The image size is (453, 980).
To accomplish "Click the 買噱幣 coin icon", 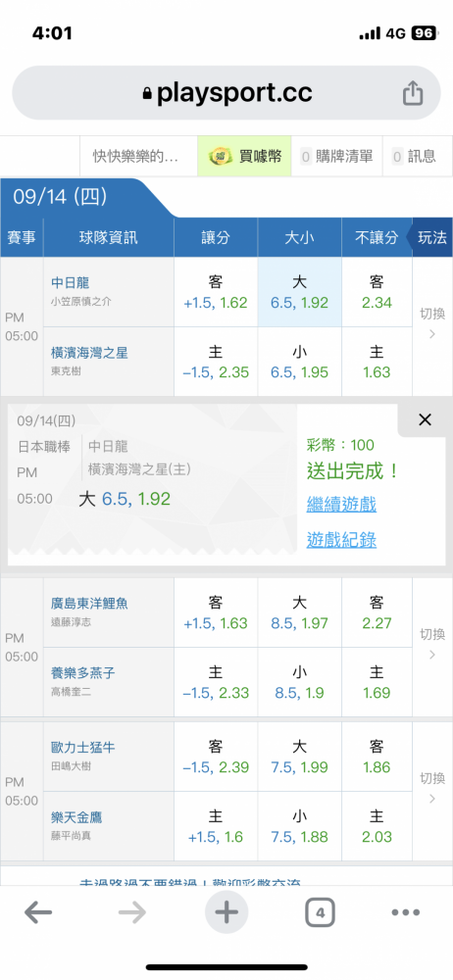I will coord(221,156).
